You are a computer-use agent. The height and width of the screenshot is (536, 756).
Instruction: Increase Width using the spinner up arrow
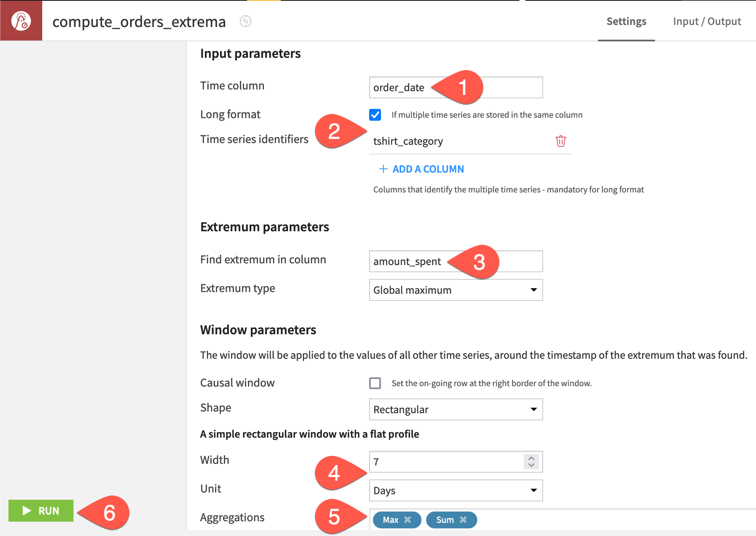(x=530, y=458)
